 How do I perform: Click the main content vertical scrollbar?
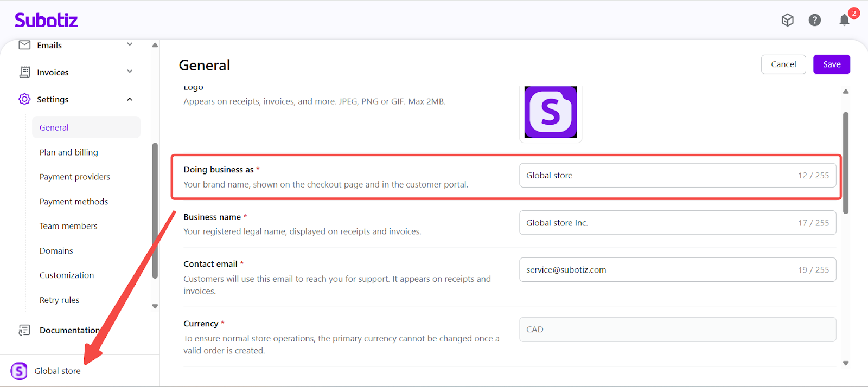pyautogui.click(x=845, y=163)
